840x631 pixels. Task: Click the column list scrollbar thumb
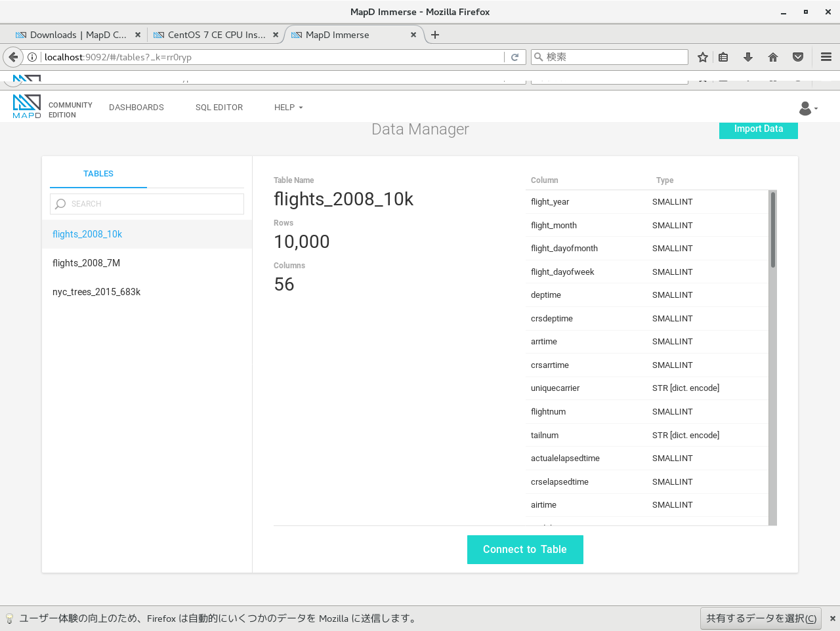click(773, 230)
